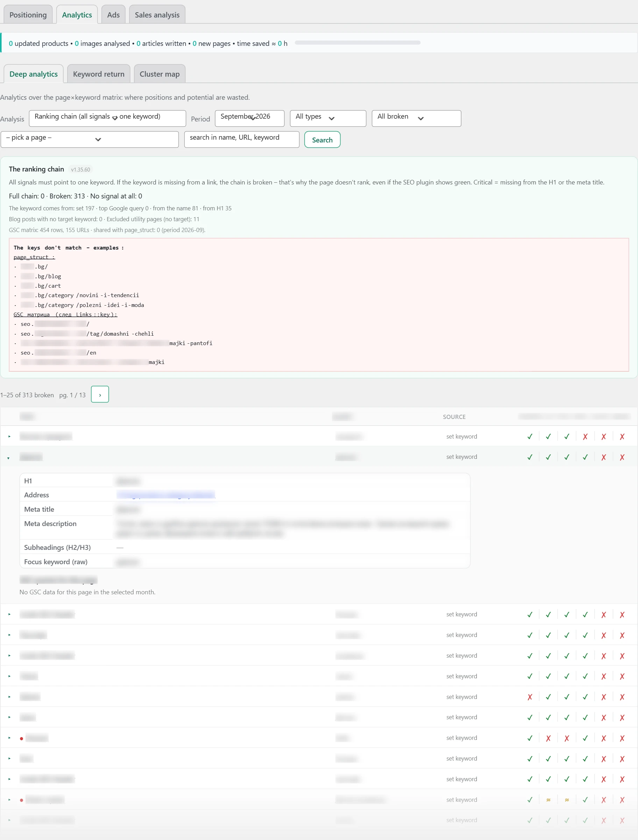Switch to Keyword return subtab
The height and width of the screenshot is (840, 638).
pos(98,74)
